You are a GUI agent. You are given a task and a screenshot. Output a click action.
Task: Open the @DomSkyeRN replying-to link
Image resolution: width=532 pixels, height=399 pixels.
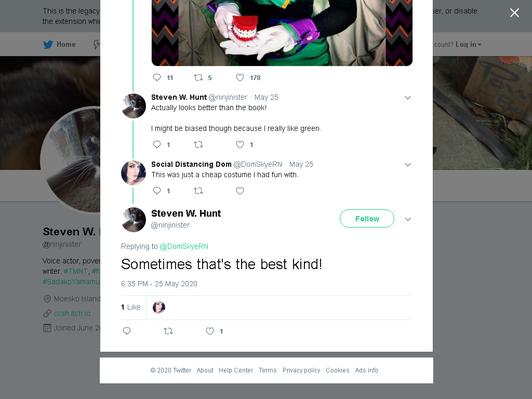[x=184, y=246]
